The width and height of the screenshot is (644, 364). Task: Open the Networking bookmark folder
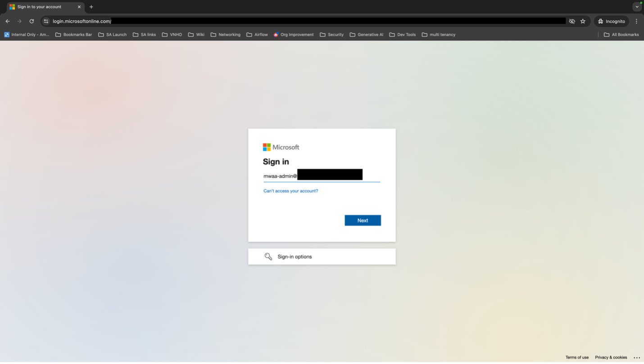[x=226, y=35]
